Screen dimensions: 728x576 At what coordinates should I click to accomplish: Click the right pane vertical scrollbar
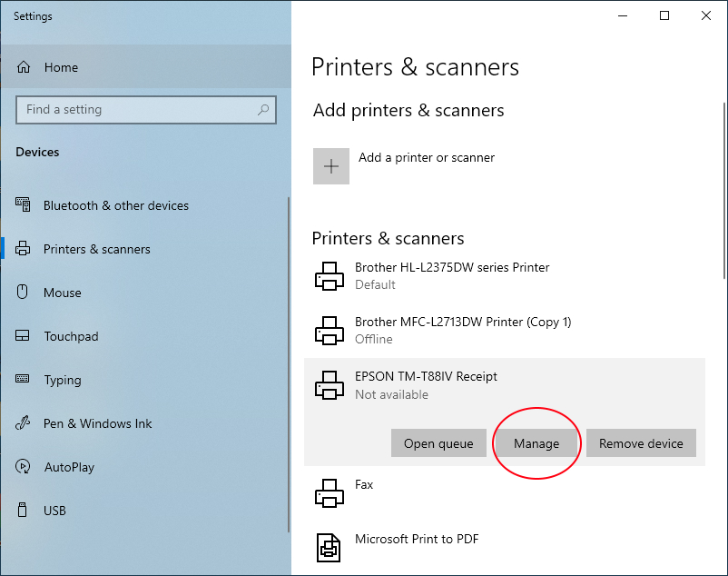pos(724,191)
